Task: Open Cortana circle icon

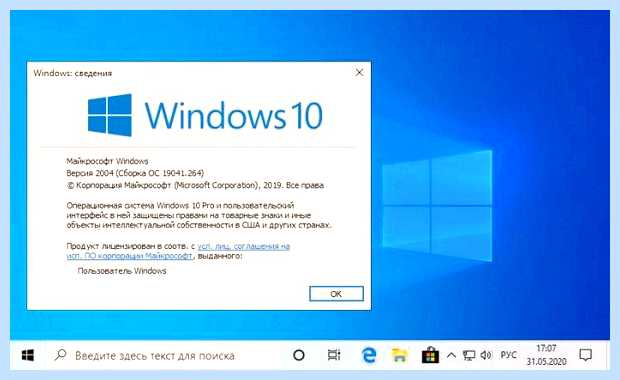Action: tap(299, 355)
